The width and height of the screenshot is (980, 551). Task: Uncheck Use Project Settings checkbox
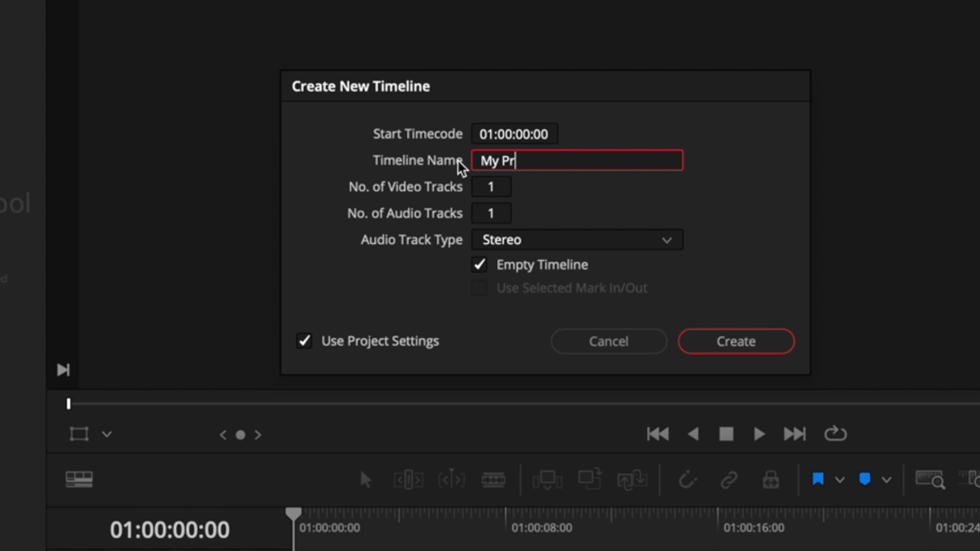coord(304,341)
